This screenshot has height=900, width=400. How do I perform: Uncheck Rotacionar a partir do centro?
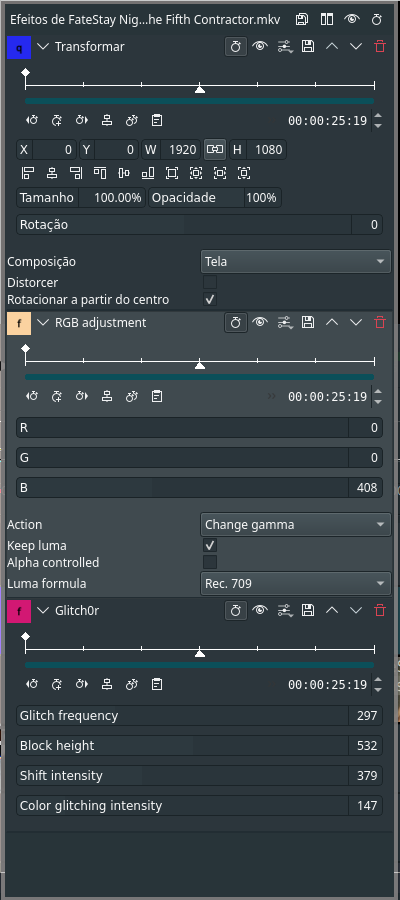[210, 299]
